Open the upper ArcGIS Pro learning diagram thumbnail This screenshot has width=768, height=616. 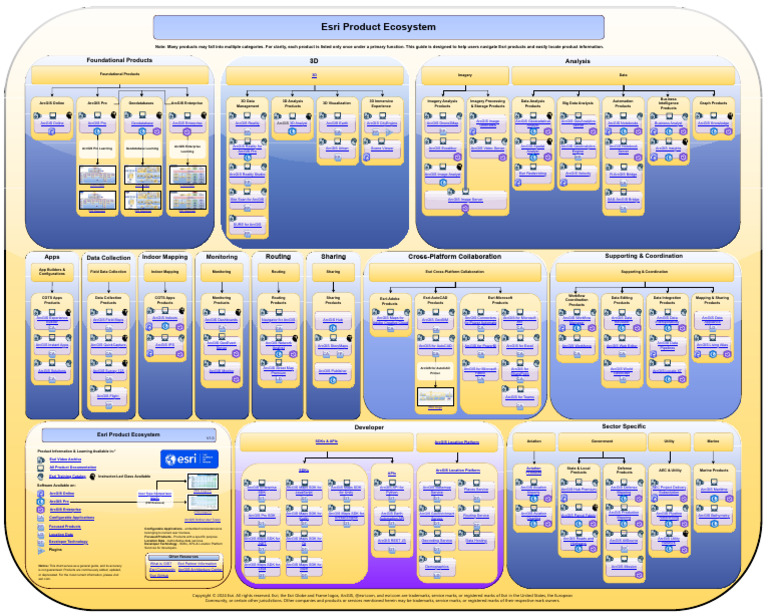(97, 175)
